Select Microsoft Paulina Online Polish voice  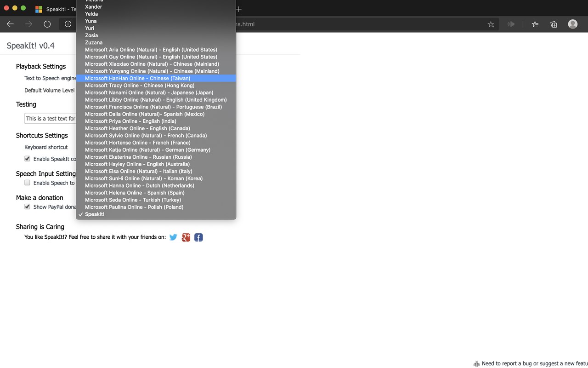tap(156, 207)
